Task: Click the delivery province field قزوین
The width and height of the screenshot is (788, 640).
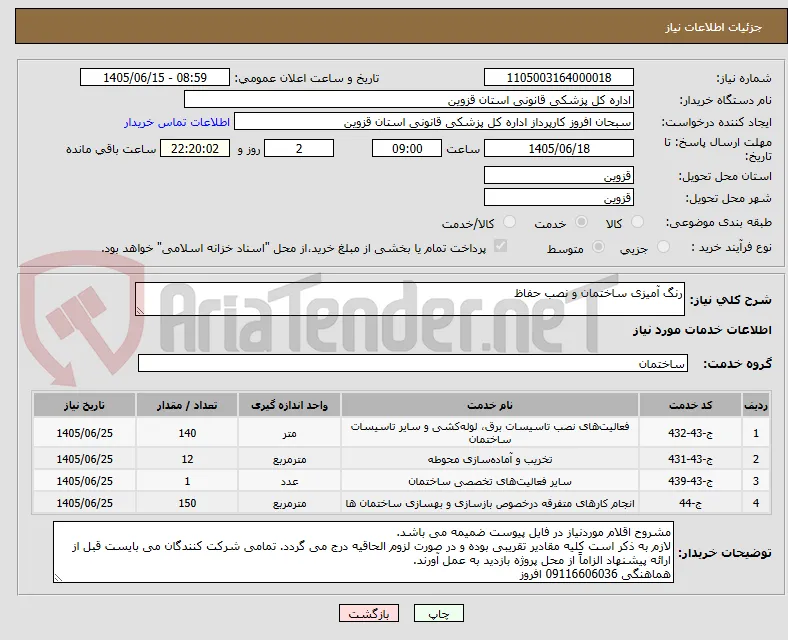Action: tap(559, 175)
